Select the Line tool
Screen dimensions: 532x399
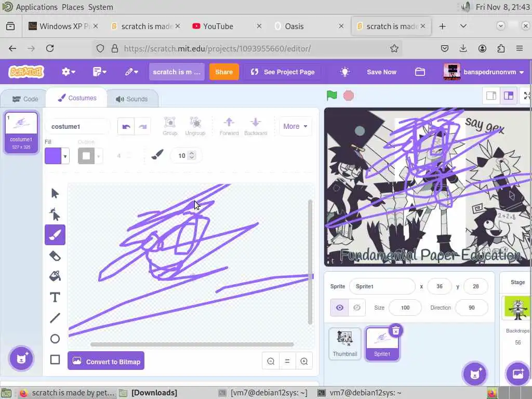(x=55, y=318)
